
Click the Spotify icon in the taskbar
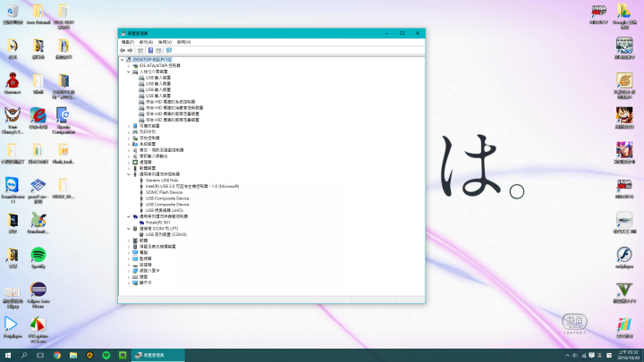(106, 355)
